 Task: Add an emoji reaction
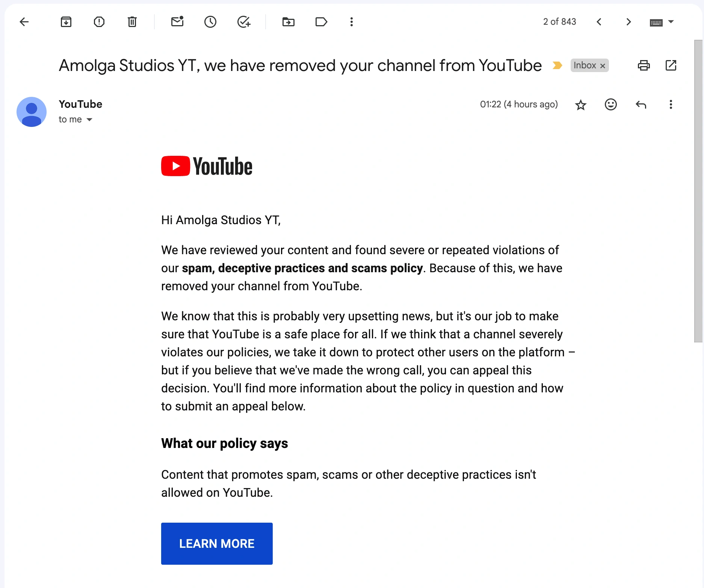[610, 104]
